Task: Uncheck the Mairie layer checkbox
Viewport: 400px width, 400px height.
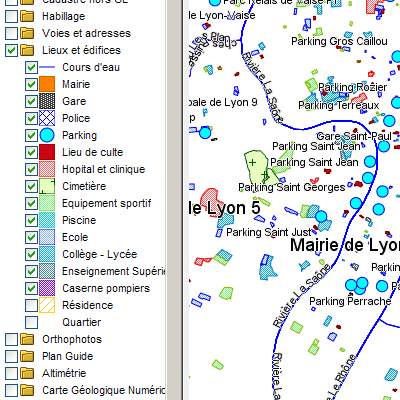Action: point(32,84)
